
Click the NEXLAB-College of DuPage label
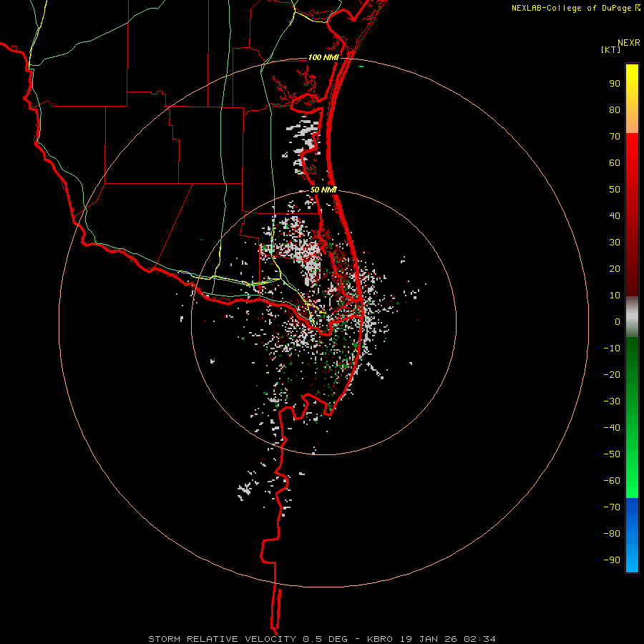click(575, 8)
